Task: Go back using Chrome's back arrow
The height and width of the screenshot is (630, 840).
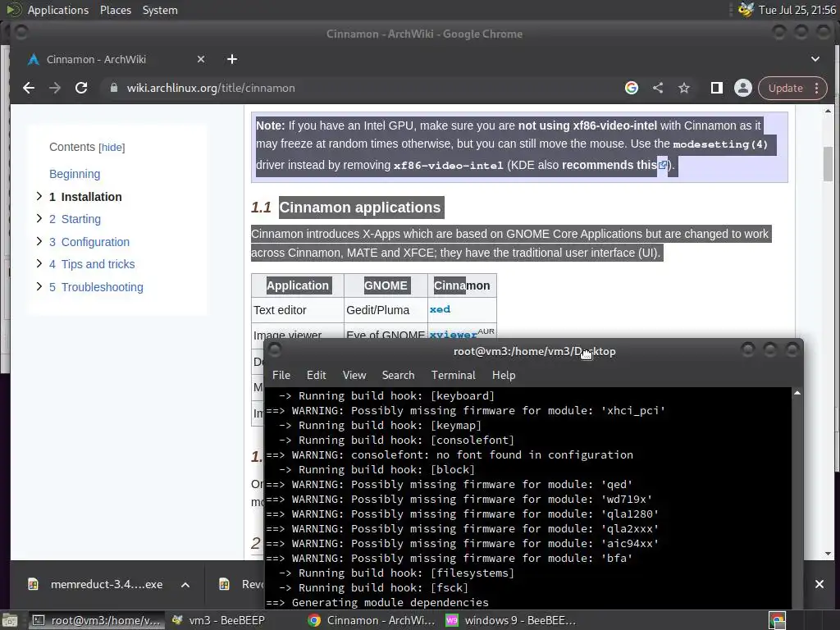Action: point(29,88)
